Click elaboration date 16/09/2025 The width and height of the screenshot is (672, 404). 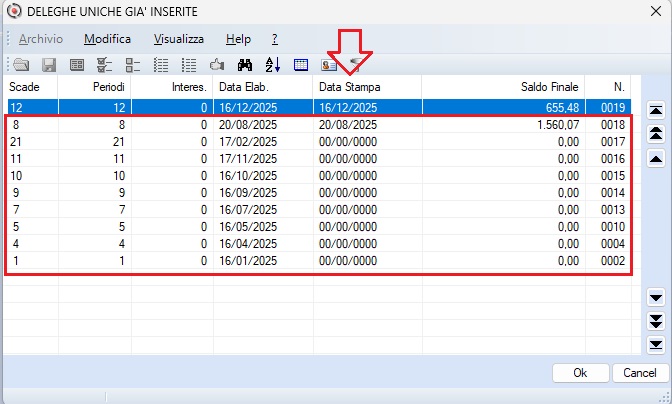pyautogui.click(x=248, y=193)
